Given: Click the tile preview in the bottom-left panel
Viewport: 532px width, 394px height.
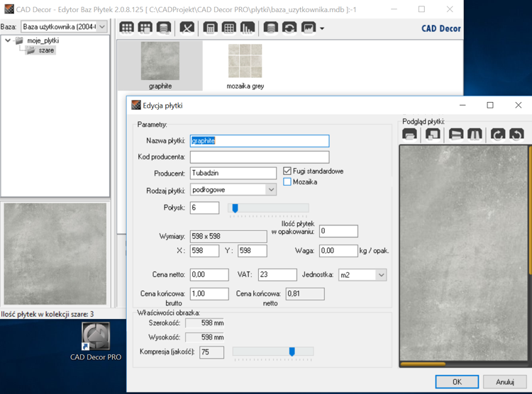Looking at the screenshot, I should (55, 254).
